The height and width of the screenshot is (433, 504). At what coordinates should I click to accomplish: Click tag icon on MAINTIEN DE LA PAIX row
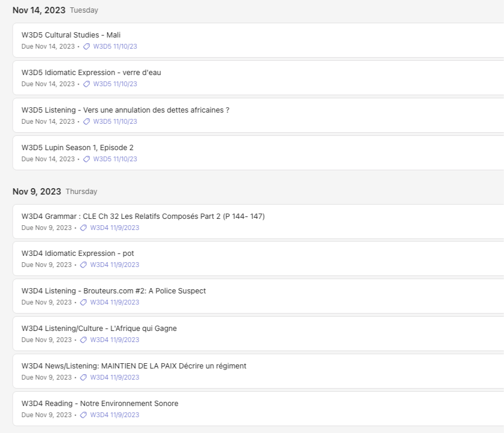pos(83,377)
